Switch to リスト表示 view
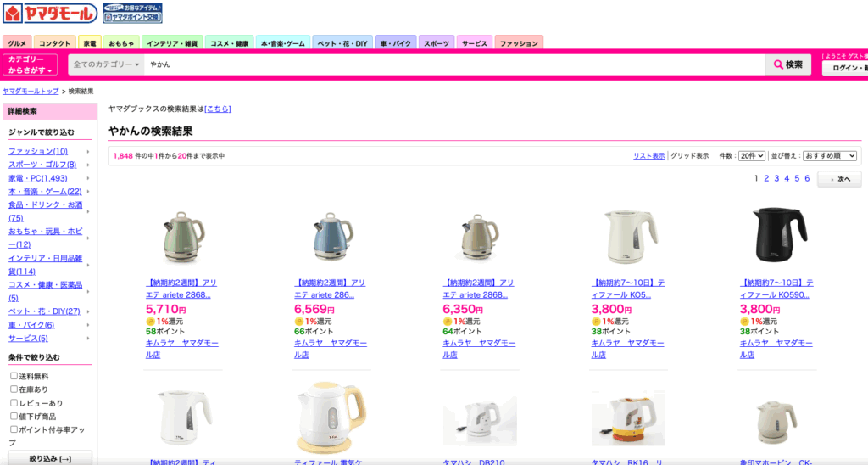This screenshot has width=868, height=465. pyautogui.click(x=648, y=156)
